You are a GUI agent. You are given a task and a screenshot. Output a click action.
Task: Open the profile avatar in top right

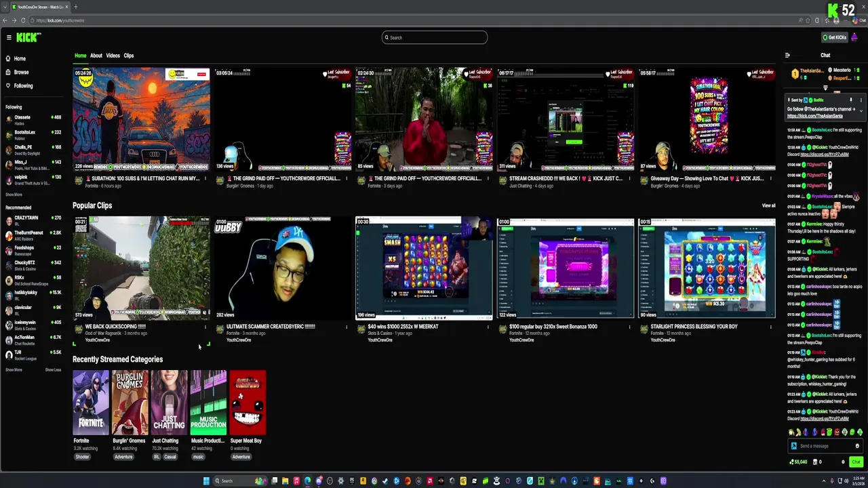tap(854, 37)
